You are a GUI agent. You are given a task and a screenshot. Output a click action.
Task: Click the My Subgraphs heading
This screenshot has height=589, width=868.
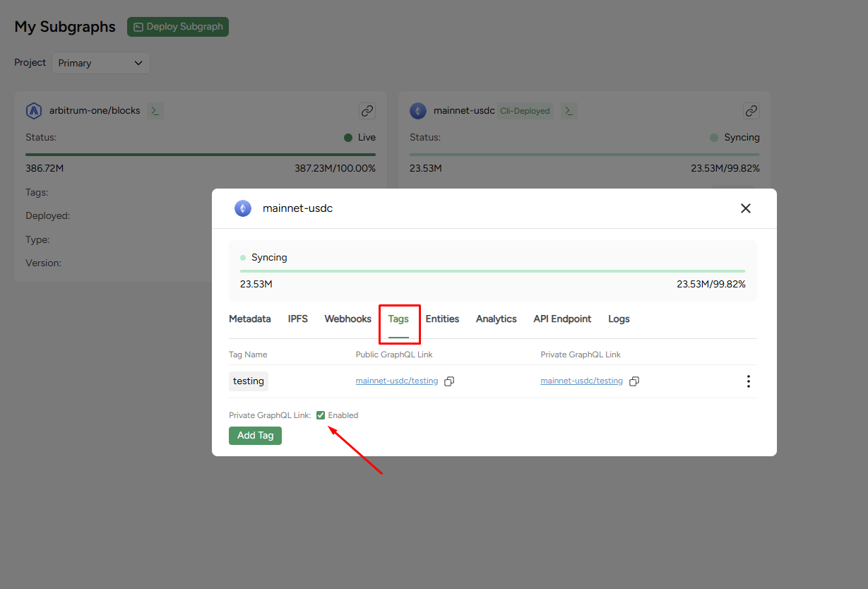tap(65, 27)
